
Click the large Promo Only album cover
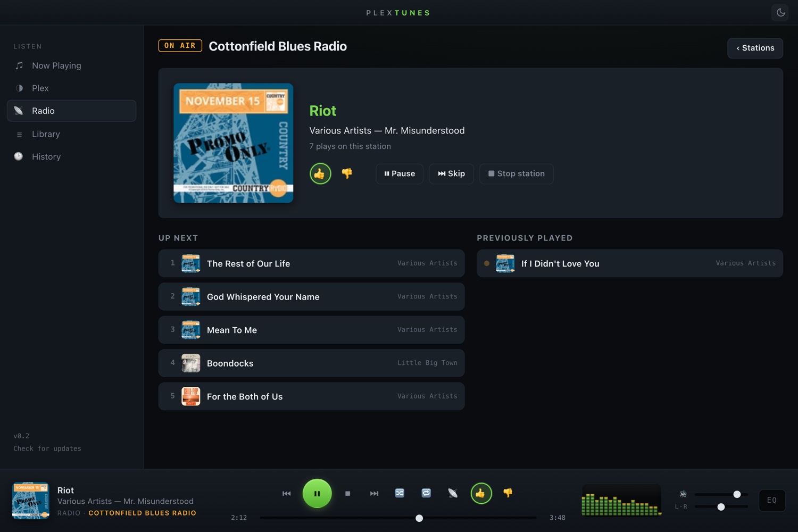[x=233, y=143]
